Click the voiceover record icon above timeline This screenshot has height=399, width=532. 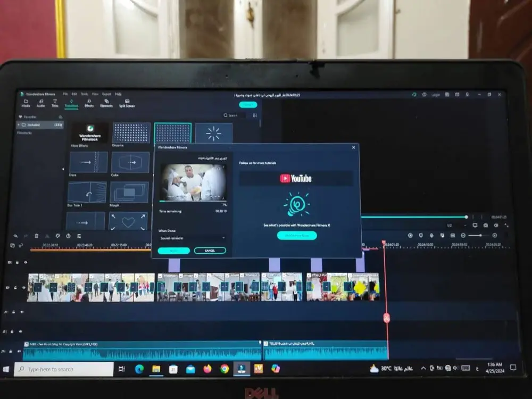431,235
